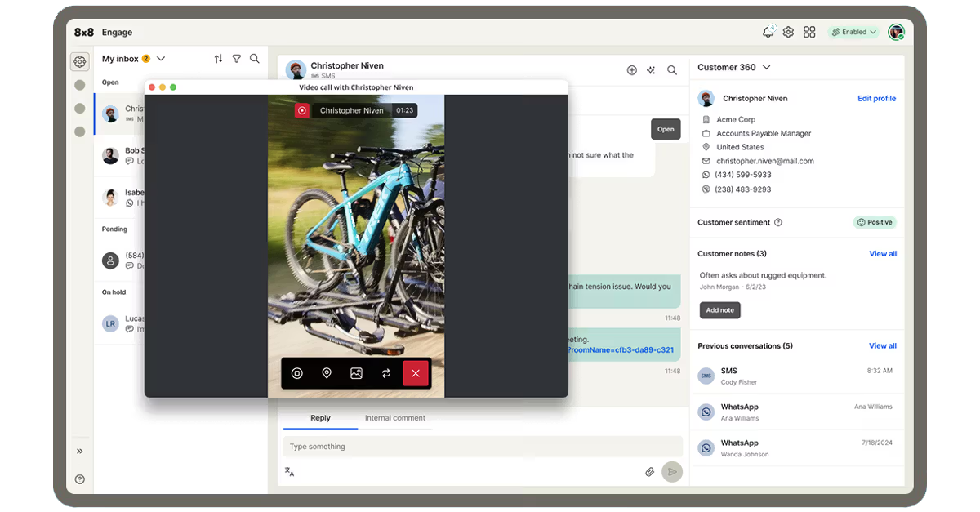This screenshot has width=980, height=512.
Task: Send the message with the arrow button
Action: pyautogui.click(x=672, y=471)
